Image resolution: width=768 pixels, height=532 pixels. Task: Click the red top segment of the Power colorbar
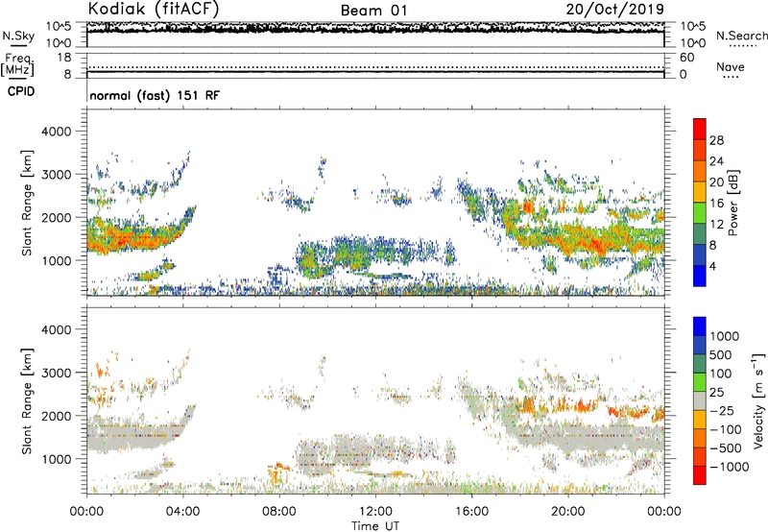(700, 130)
